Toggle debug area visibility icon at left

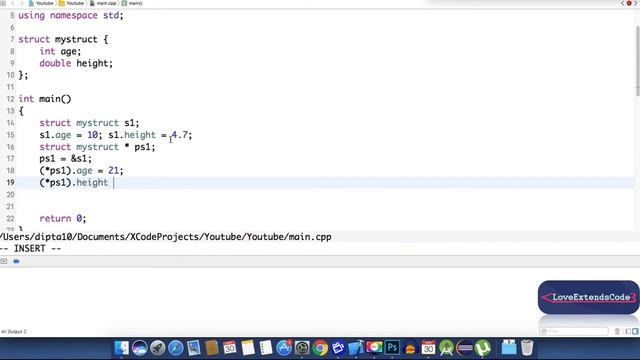(4, 261)
